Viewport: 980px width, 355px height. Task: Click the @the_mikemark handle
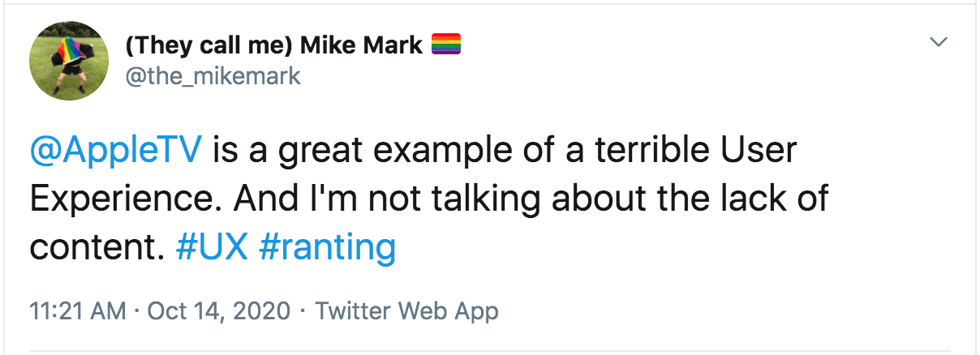(213, 76)
